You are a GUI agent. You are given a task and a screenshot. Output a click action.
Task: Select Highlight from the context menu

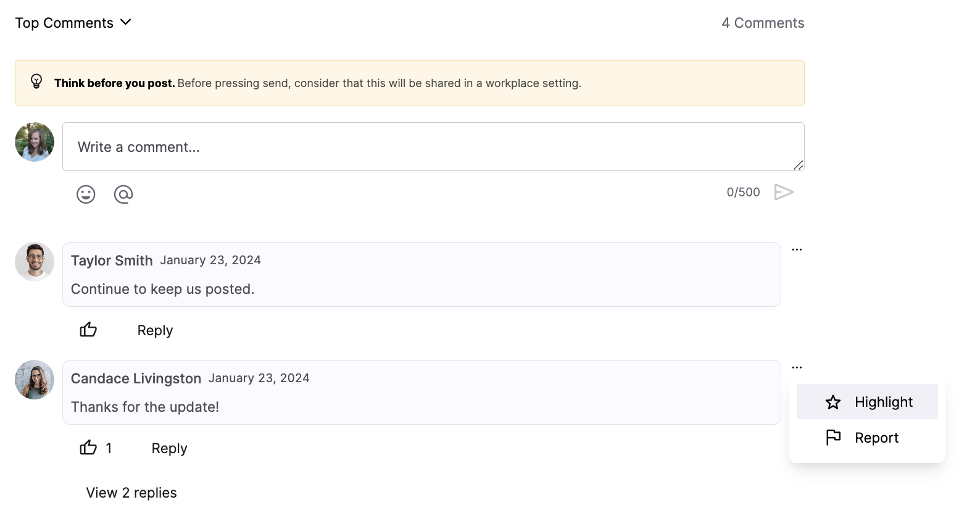point(867,402)
